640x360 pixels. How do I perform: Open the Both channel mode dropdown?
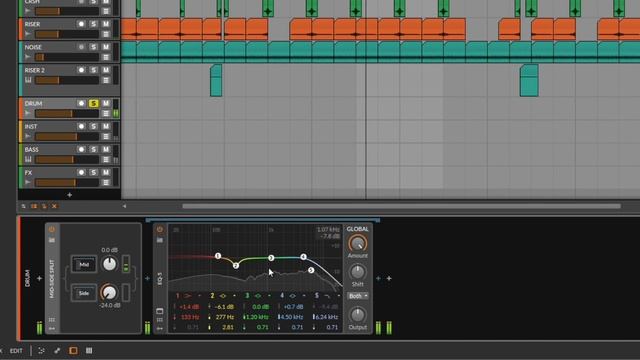[358, 296]
